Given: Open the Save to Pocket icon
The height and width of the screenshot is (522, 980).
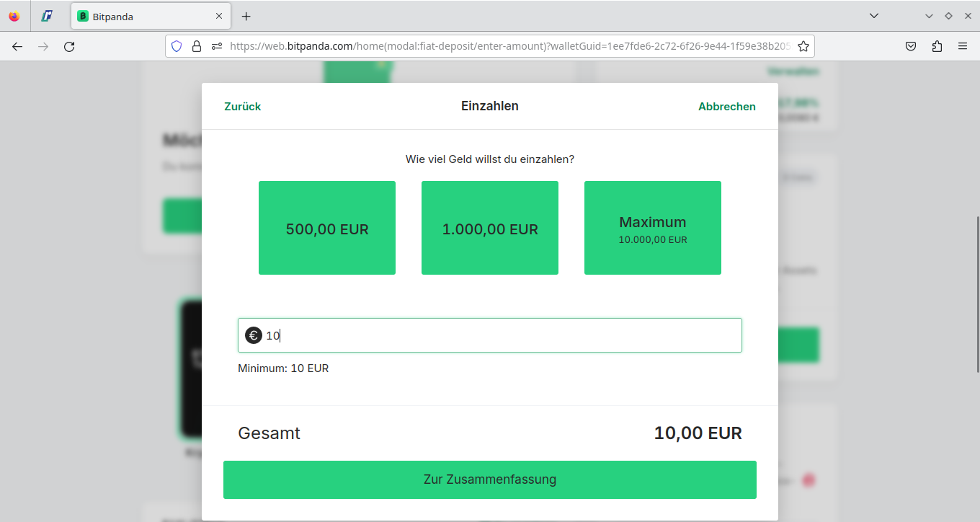Looking at the screenshot, I should click(x=911, y=46).
